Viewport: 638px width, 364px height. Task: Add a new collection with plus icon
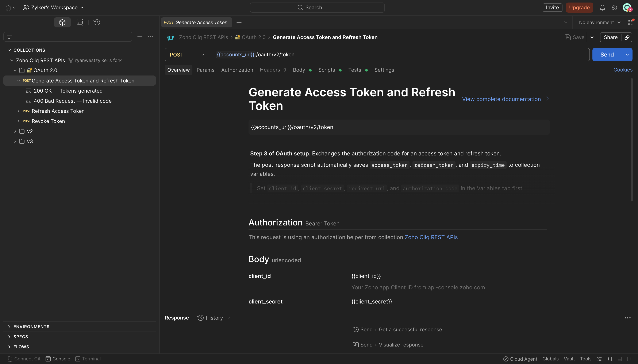point(140,37)
